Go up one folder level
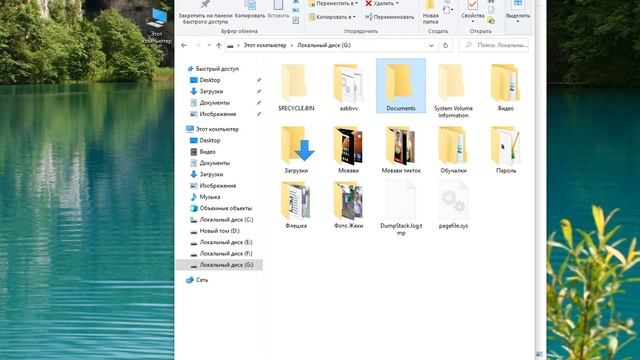This screenshot has width=640, height=360. (219, 45)
